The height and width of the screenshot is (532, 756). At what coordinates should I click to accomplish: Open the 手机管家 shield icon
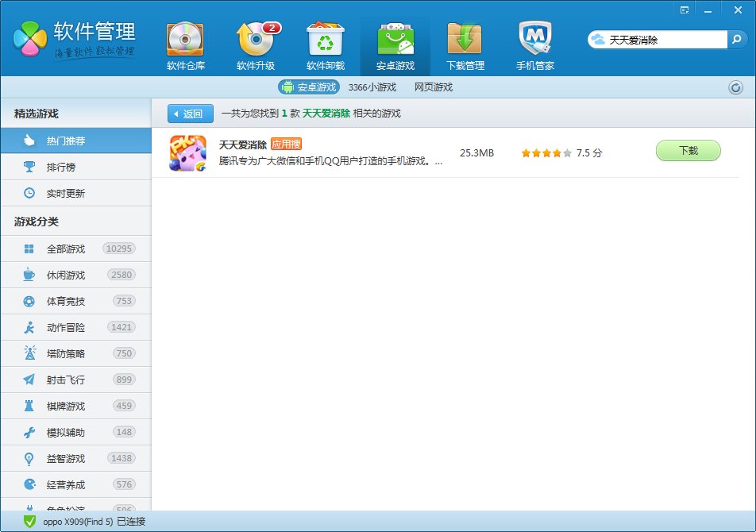(x=534, y=40)
